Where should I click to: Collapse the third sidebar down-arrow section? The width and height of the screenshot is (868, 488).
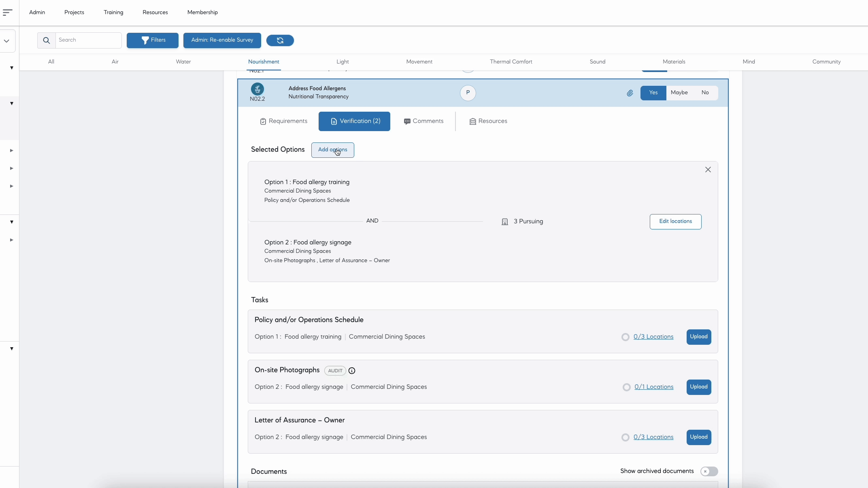[x=12, y=222]
